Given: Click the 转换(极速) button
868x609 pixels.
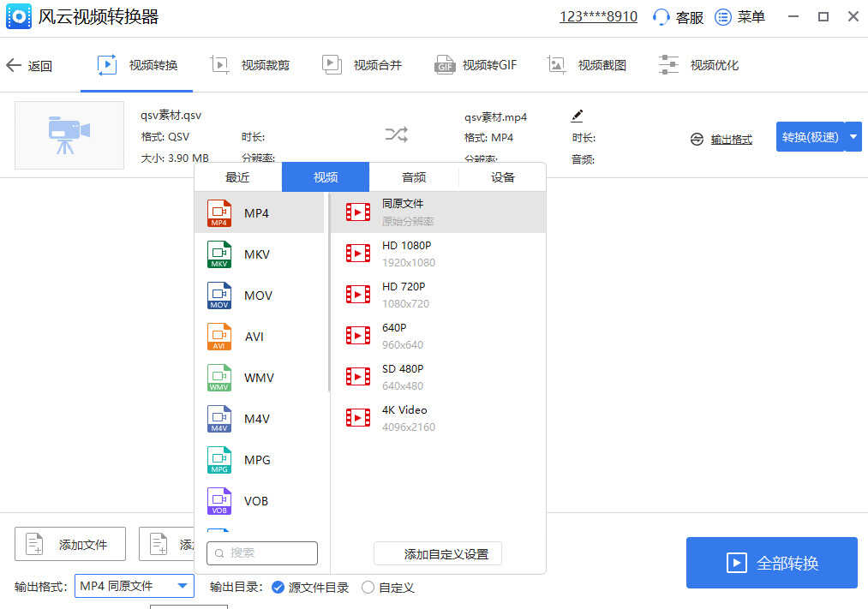Looking at the screenshot, I should click(811, 137).
